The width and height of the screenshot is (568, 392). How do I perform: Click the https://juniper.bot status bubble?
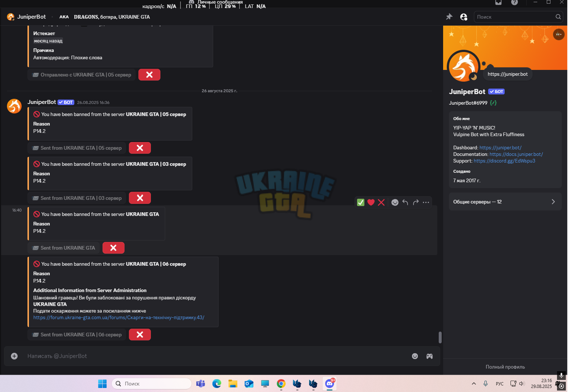coord(508,74)
